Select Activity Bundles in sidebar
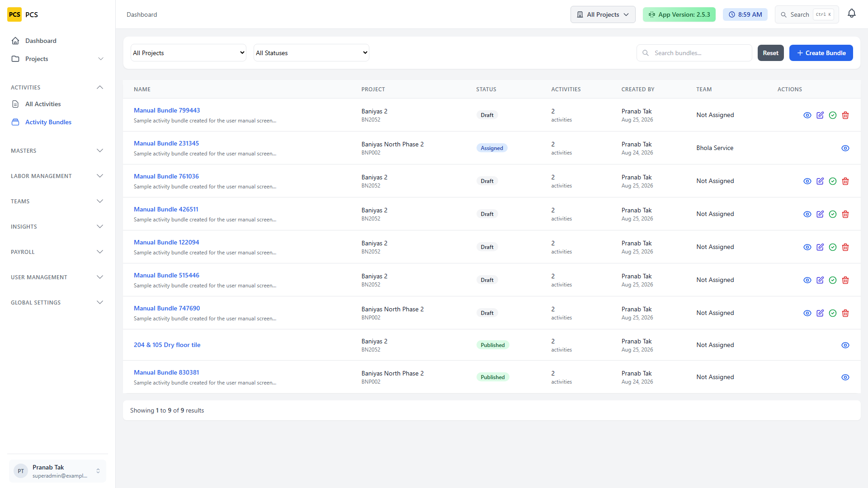Screen dimensions: 868x488 point(57,122)
